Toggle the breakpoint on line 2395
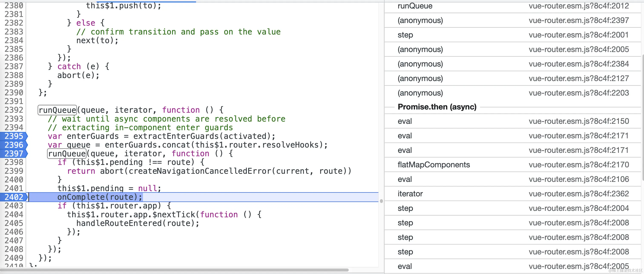The height and width of the screenshot is (274, 644). point(14,136)
